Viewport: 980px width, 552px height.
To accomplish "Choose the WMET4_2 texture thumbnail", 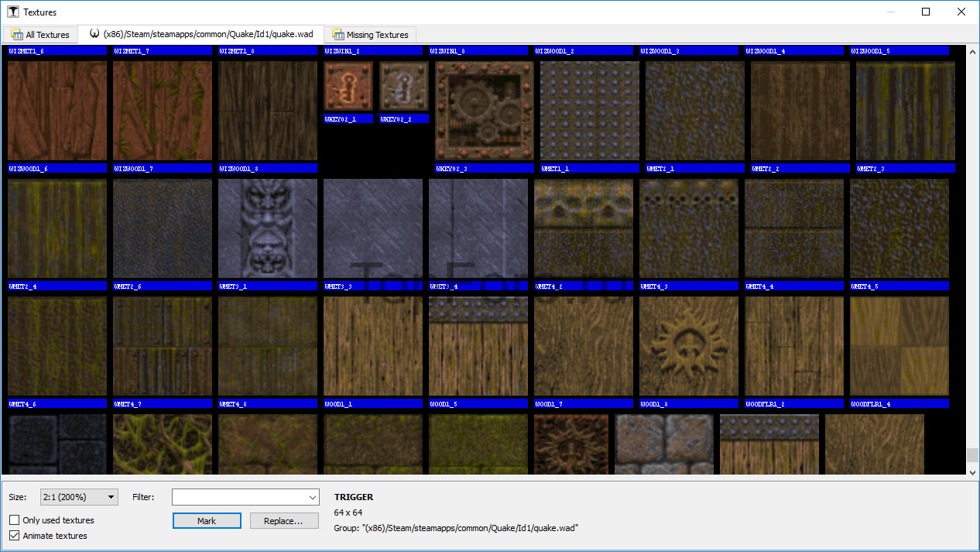I will [x=584, y=228].
